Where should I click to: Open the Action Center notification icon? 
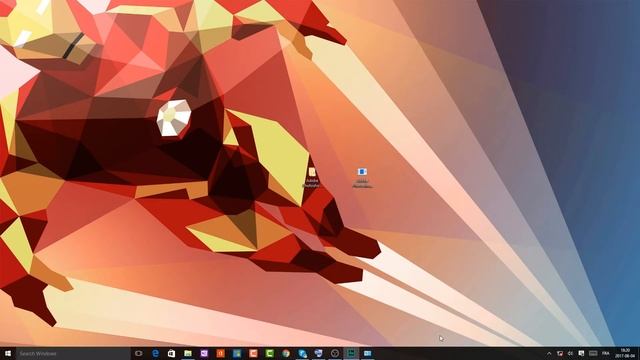click(x=581, y=353)
